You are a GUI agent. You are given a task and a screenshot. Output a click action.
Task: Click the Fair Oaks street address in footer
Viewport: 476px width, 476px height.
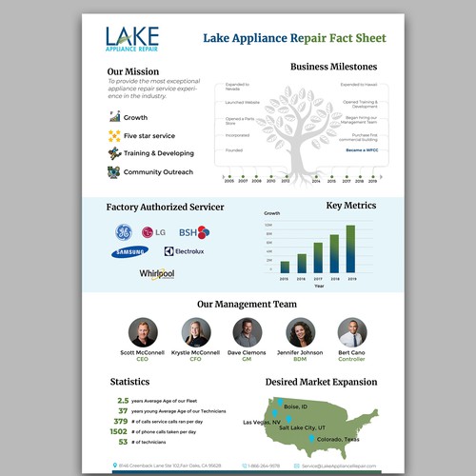click(169, 466)
